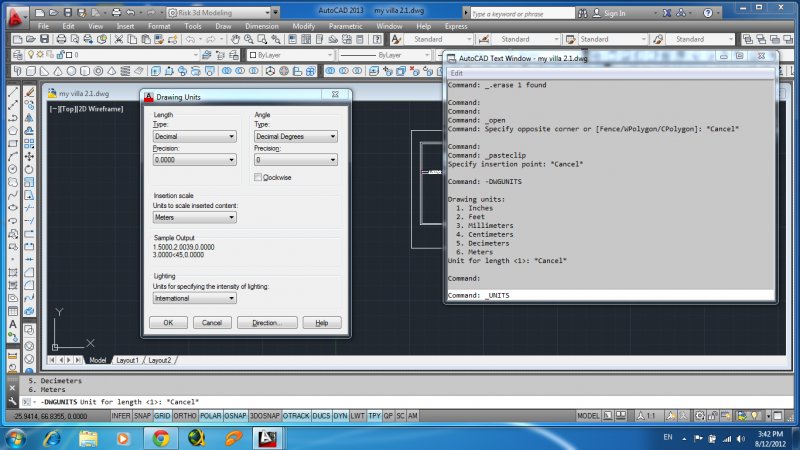Click the Plot printer icon in Standard toolbar
Image resolution: width=800 pixels, height=450 pixels.
point(61,39)
